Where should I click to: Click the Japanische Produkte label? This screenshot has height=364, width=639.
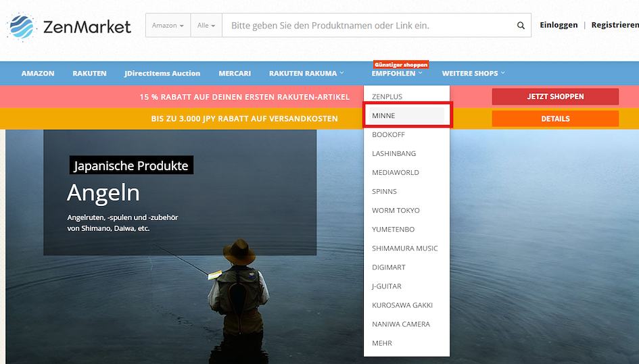pos(131,165)
